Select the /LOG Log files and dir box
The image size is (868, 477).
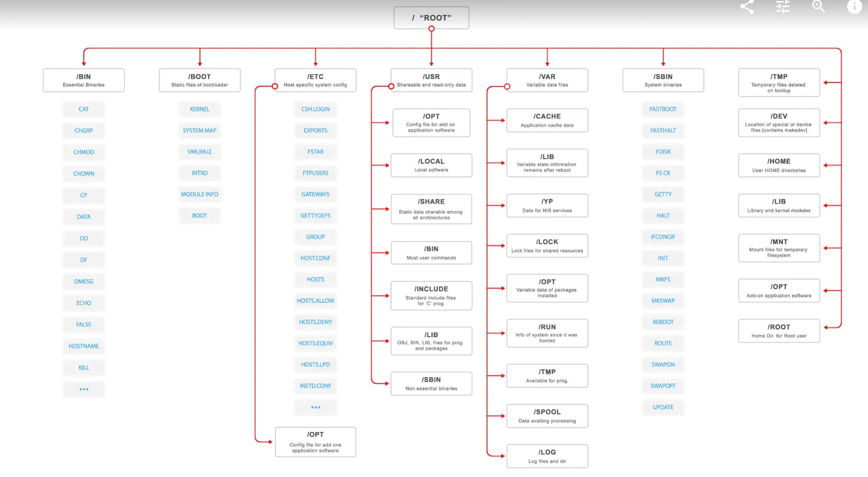(547, 456)
